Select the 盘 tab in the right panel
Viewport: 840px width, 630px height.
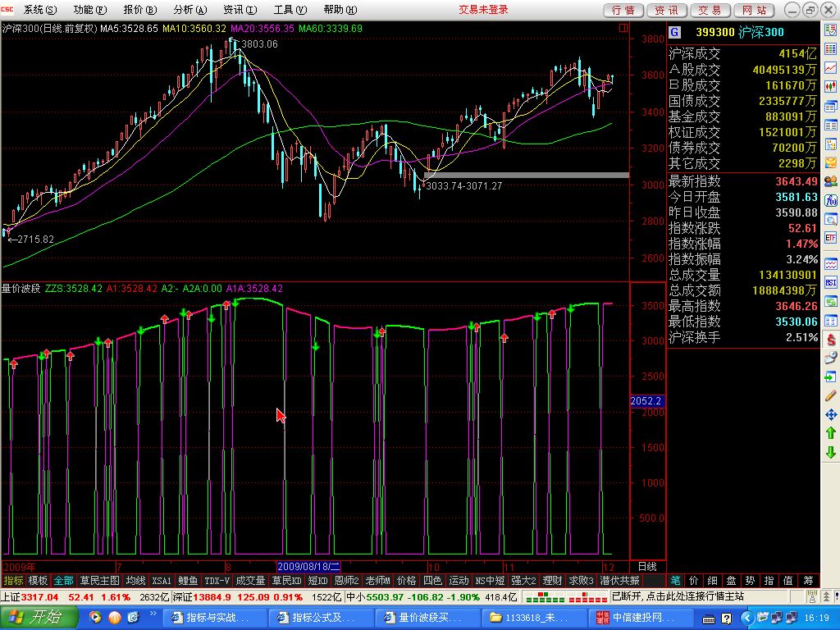pyautogui.click(x=731, y=581)
